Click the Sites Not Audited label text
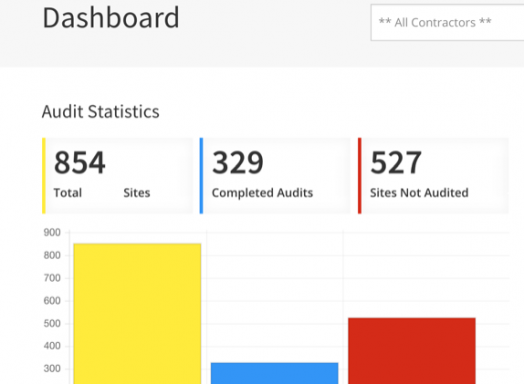524x384 pixels. pyautogui.click(x=419, y=193)
